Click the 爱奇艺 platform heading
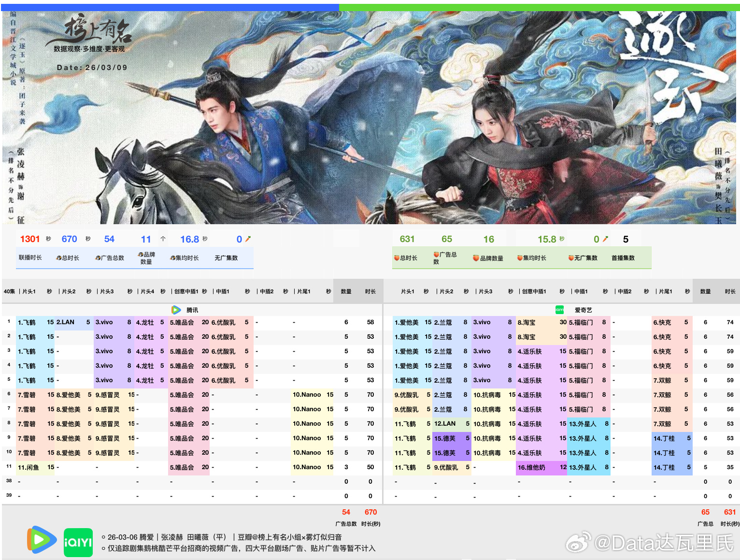This screenshot has height=560, width=740. coord(583,310)
